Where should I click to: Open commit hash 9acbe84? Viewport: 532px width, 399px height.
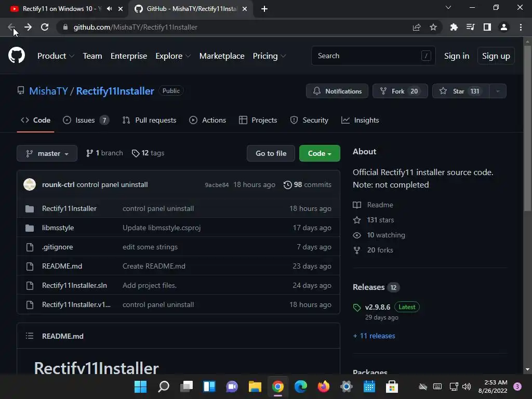[217, 185]
